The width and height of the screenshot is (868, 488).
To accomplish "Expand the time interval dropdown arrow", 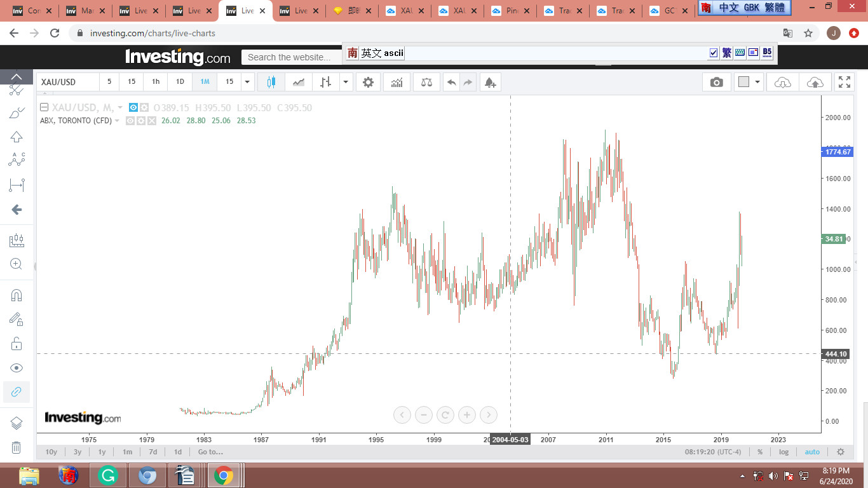I will [x=247, y=82].
